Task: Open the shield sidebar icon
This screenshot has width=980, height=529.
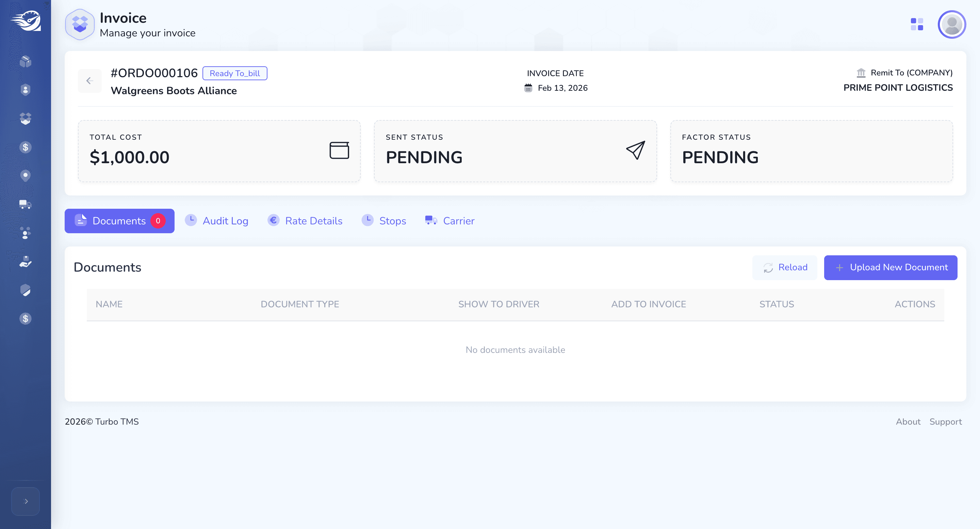Action: coord(26,290)
